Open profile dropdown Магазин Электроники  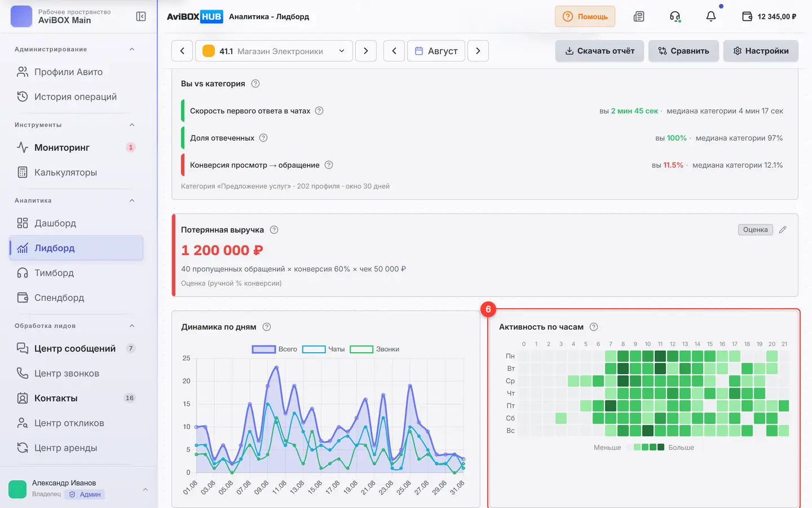274,51
